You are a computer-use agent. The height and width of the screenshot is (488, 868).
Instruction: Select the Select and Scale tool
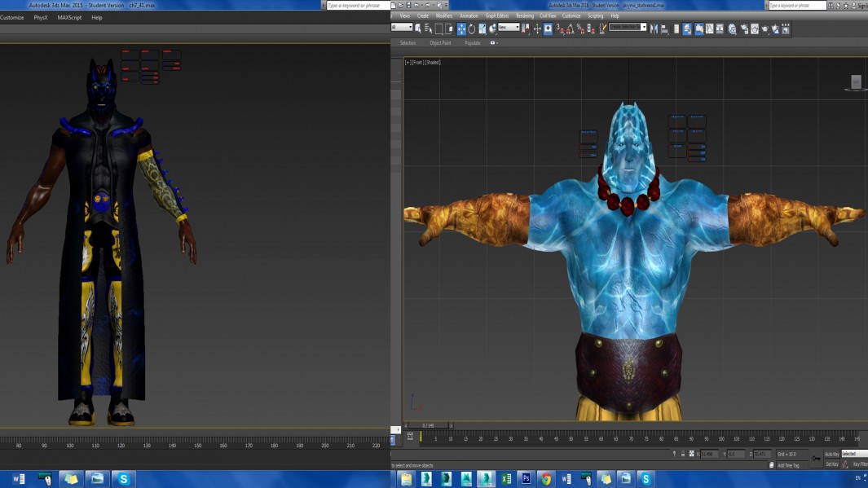482,29
